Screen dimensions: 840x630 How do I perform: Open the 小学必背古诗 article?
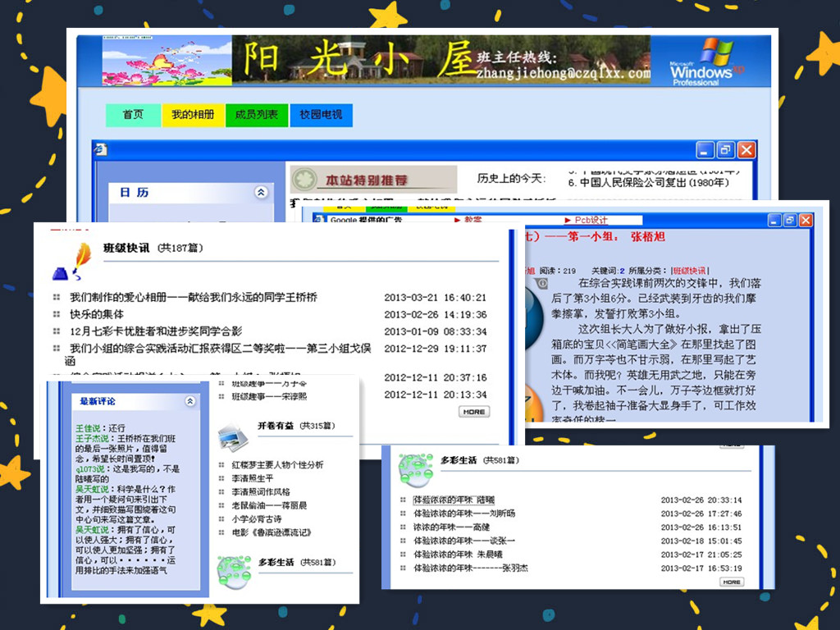pos(257,519)
